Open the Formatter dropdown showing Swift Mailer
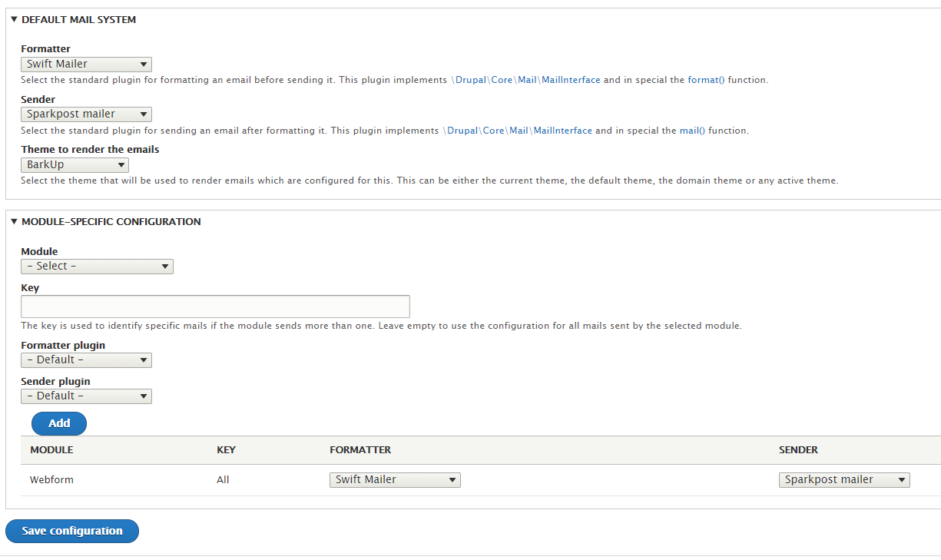941x560 pixels. 86,64
